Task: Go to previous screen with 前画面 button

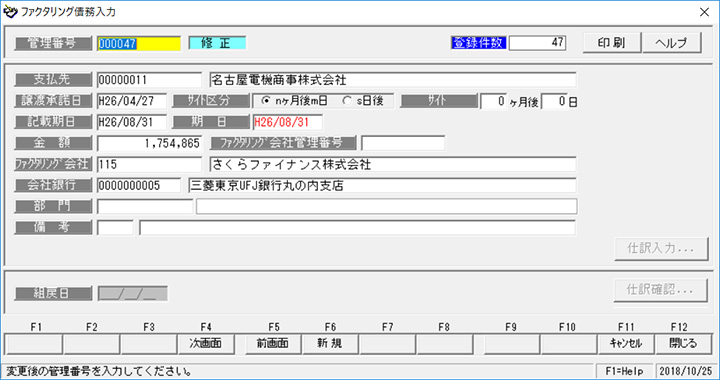Action: (273, 344)
